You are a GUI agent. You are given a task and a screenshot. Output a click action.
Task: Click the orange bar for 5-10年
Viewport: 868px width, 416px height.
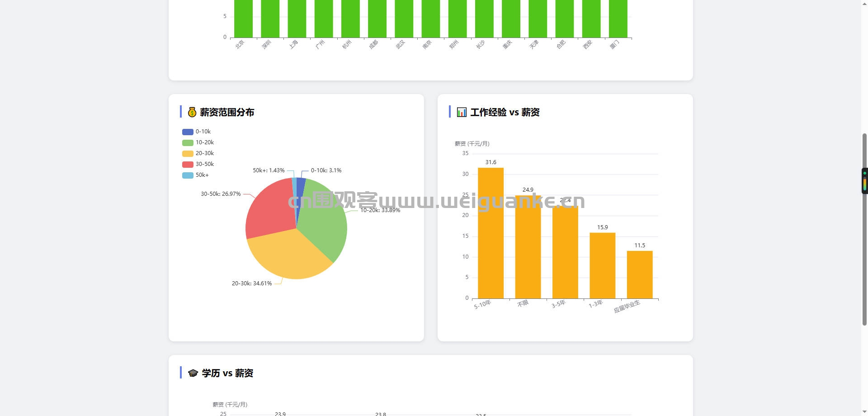click(491, 233)
